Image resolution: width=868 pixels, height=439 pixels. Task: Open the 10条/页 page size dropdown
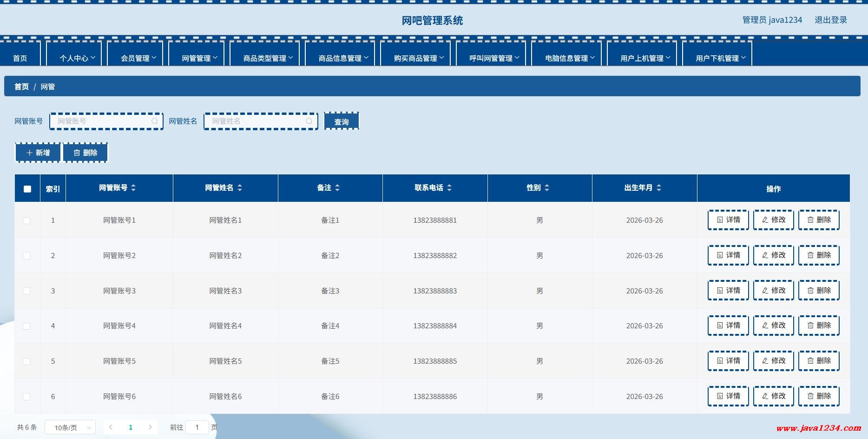(70, 427)
